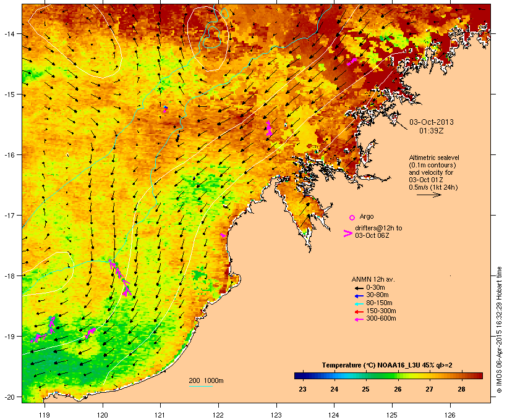Click the drifter marker near 124.3E, 14.5S
The width and height of the screenshot is (507, 420).
pyautogui.click(x=352, y=61)
